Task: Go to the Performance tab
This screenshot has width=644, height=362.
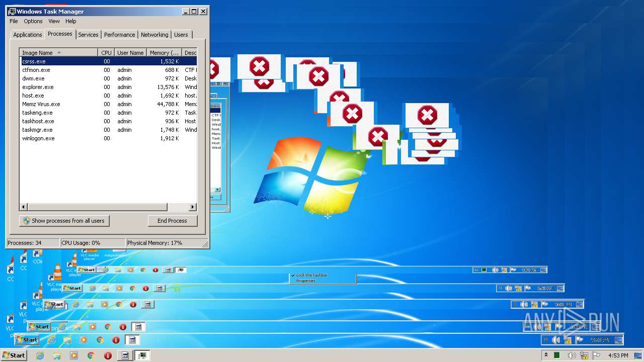Action: (120, 35)
